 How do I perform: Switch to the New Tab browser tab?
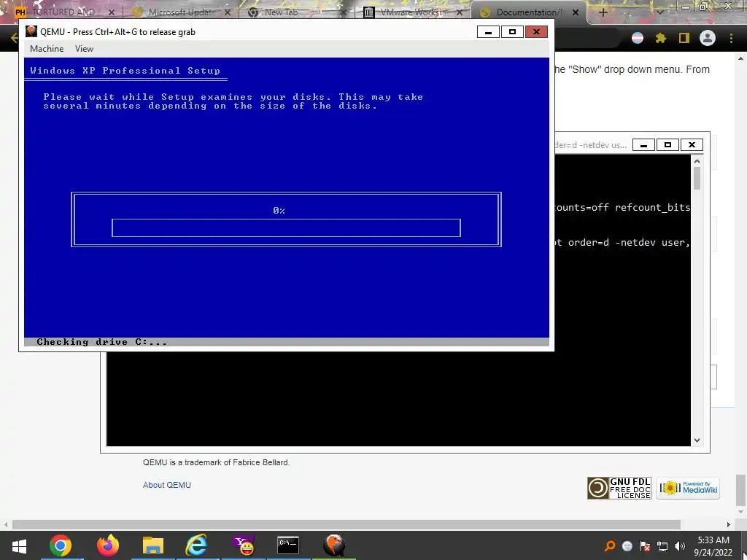click(281, 12)
